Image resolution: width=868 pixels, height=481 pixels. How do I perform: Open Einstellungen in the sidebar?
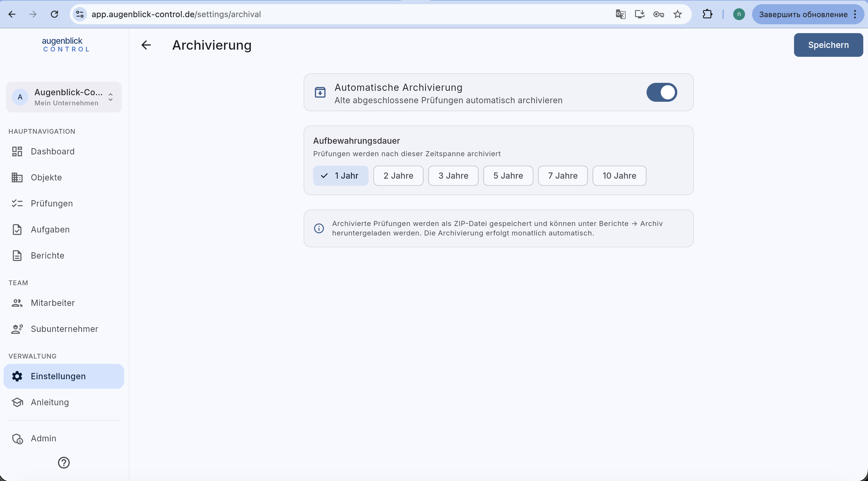(x=64, y=376)
